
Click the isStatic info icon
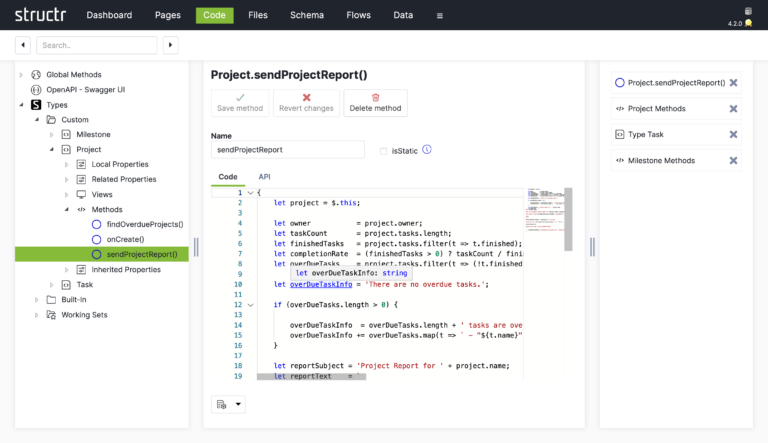[x=427, y=150]
